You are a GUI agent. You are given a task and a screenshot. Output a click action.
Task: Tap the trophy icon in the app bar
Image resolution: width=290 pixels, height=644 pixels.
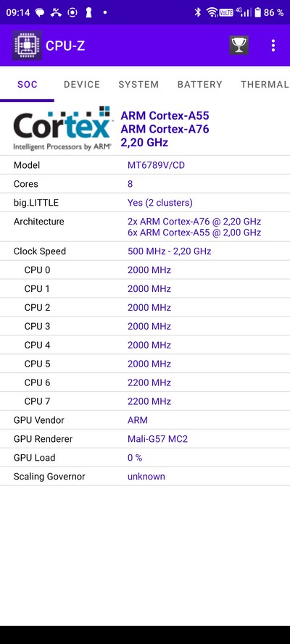(x=239, y=45)
